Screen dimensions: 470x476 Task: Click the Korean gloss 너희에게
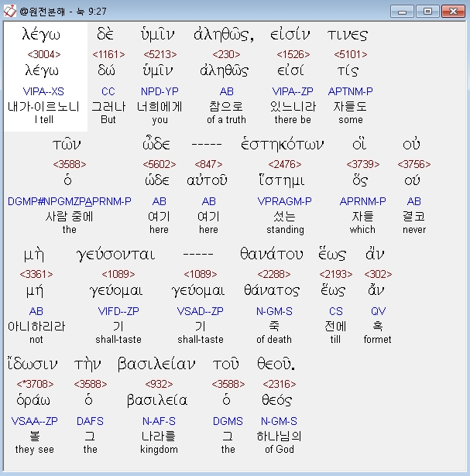click(x=160, y=107)
